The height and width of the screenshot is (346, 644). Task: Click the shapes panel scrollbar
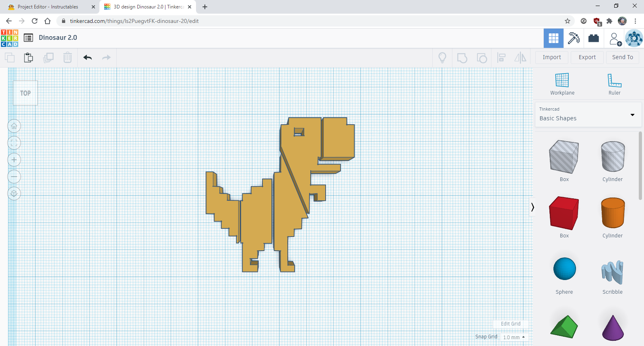(x=640, y=166)
